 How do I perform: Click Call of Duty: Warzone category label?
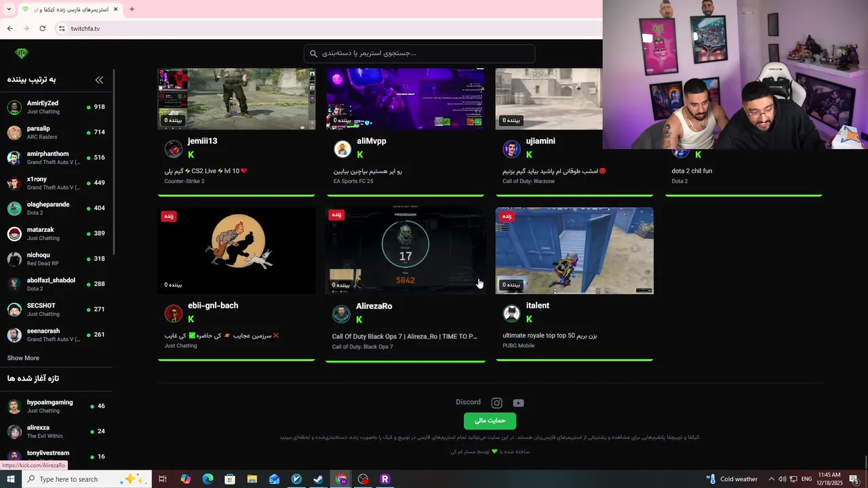[x=528, y=182]
